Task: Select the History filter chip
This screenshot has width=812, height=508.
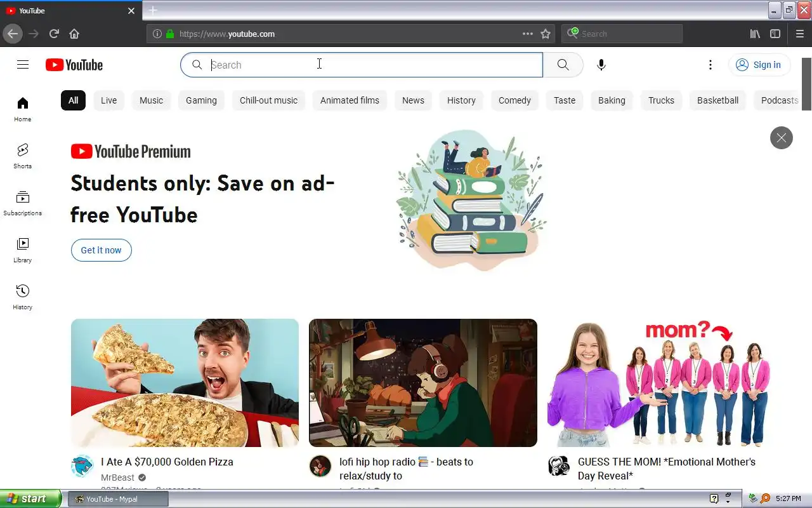Action: [461, 100]
